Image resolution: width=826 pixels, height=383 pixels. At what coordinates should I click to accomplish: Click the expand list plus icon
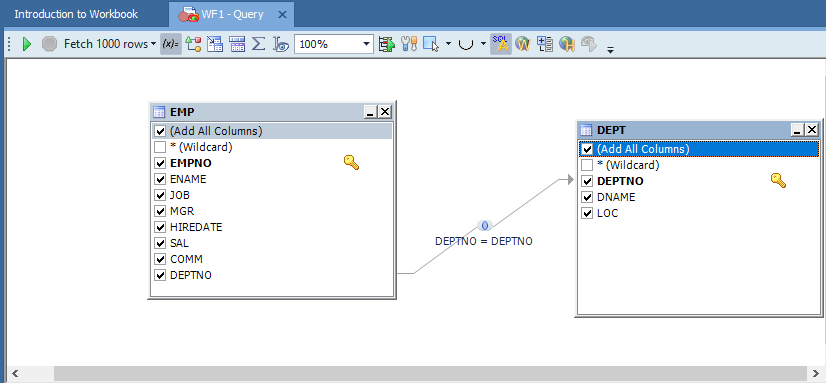[x=545, y=44]
